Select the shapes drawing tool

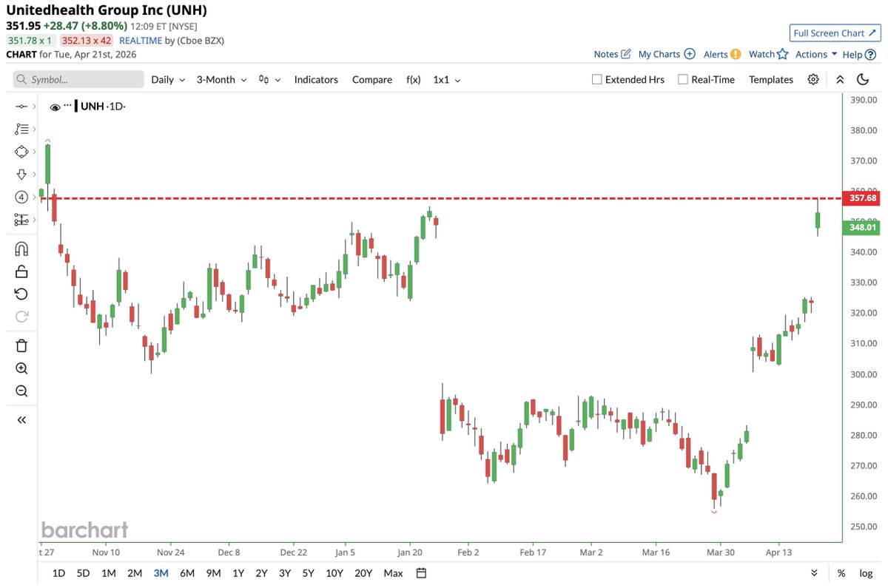pos(21,152)
